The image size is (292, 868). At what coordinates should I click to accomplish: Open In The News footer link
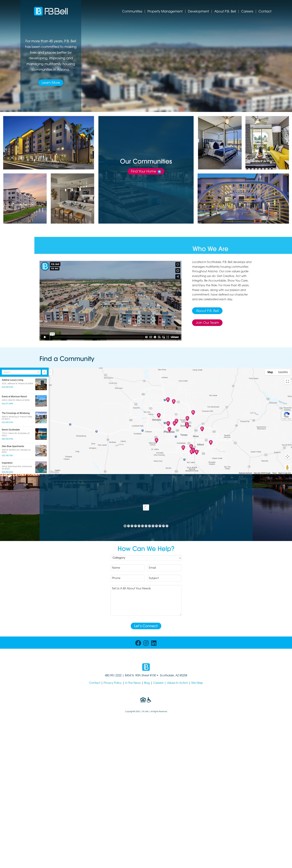(133, 683)
